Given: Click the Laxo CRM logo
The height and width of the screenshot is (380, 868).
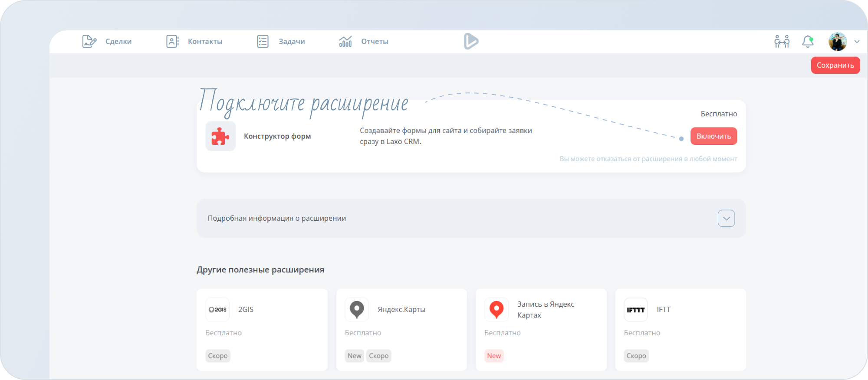Looking at the screenshot, I should [x=471, y=42].
